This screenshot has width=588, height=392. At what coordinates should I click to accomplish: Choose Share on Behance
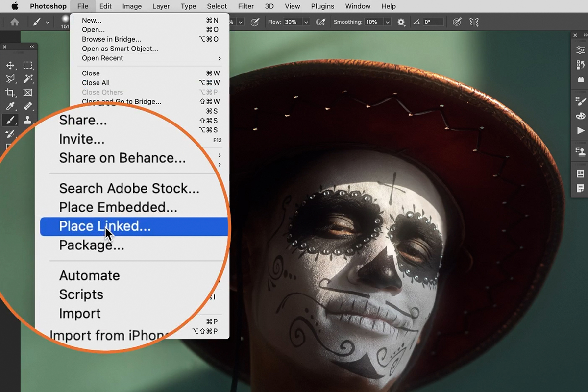click(x=122, y=158)
